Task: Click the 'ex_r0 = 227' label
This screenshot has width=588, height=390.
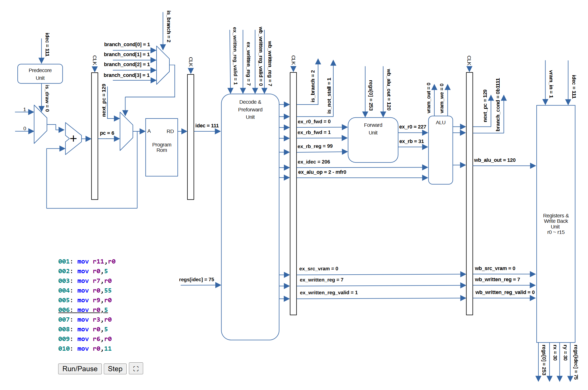Action: pos(413,127)
